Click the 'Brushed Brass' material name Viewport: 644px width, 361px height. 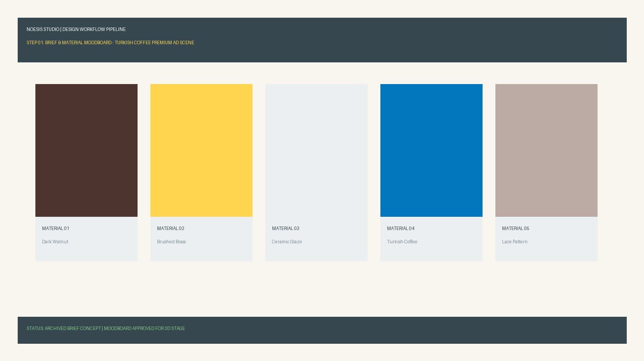point(172,242)
